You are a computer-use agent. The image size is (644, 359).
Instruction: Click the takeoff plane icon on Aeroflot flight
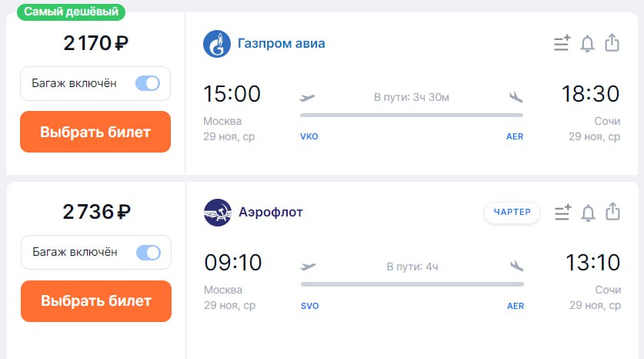[x=308, y=267]
